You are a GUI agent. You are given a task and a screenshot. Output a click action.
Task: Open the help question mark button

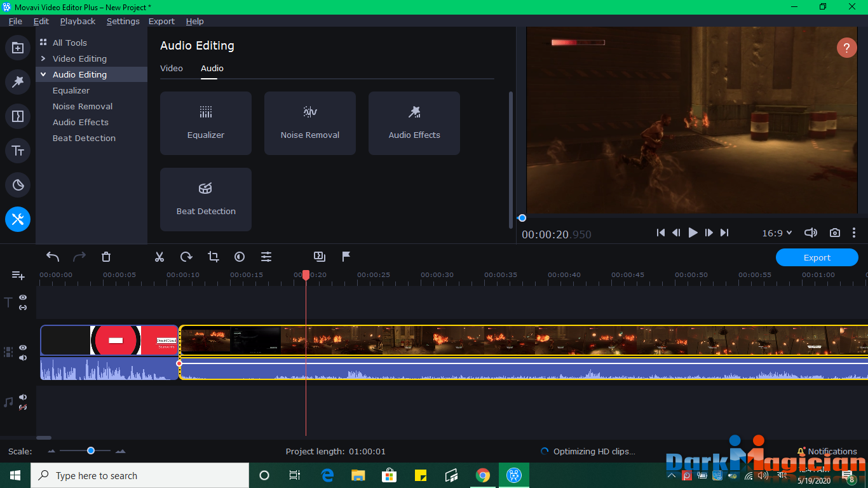846,48
